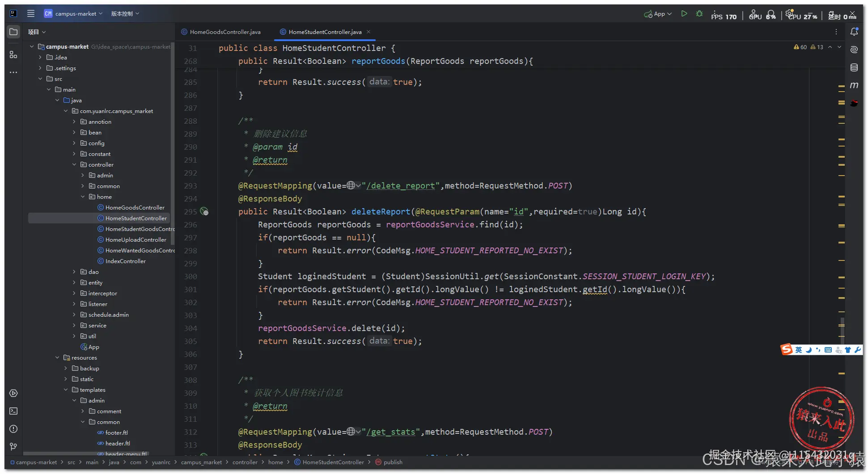Image resolution: width=868 pixels, height=474 pixels.
Task: Open the 版本控制 version control dropdown
Action: [125, 13]
